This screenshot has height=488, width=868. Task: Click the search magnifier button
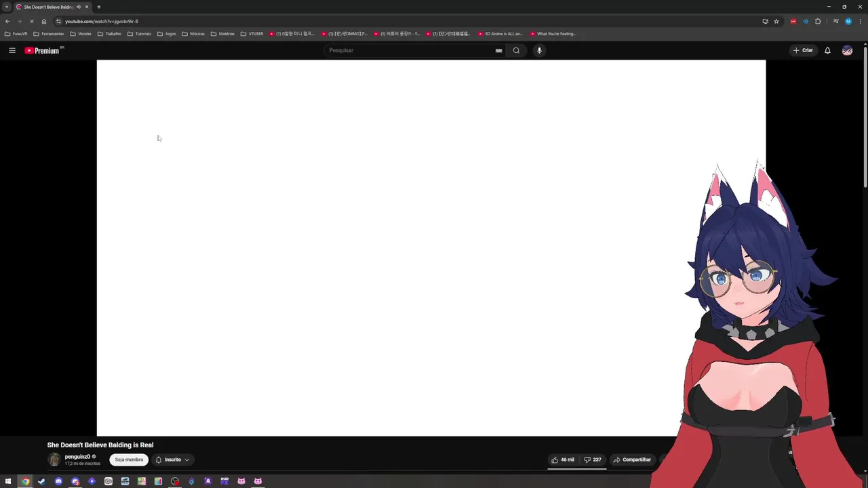click(516, 50)
